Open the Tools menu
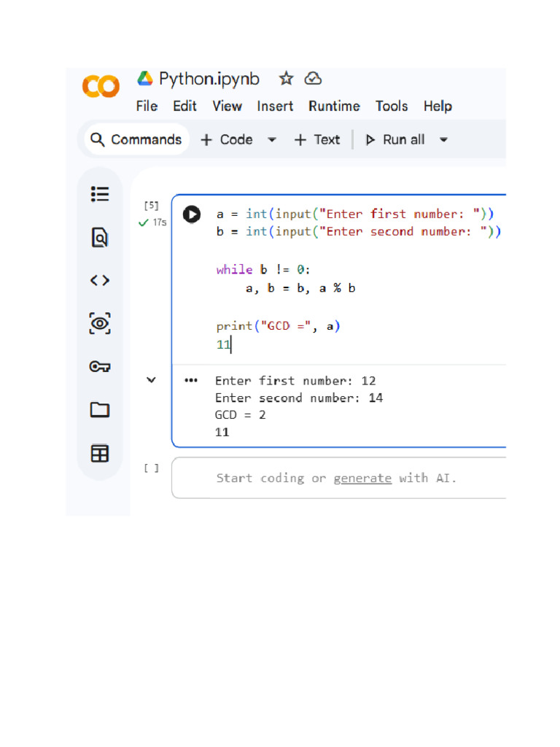560x747 pixels. tap(392, 106)
